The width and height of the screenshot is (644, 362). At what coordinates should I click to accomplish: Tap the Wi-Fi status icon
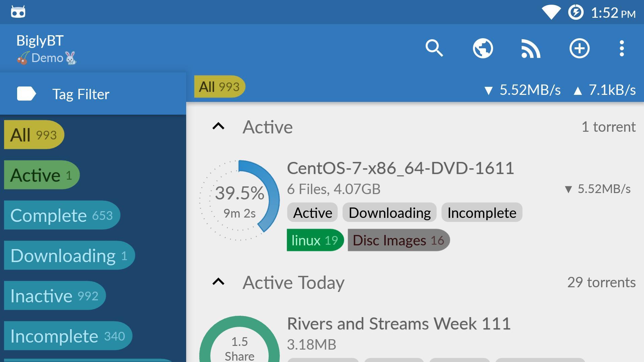click(551, 12)
